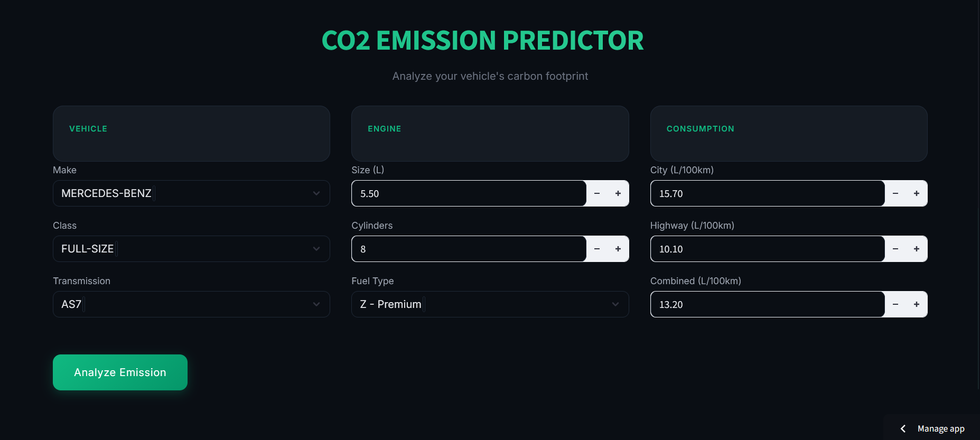Click the ENGINE section header
Viewport: 980px width, 440px height.
click(384, 128)
